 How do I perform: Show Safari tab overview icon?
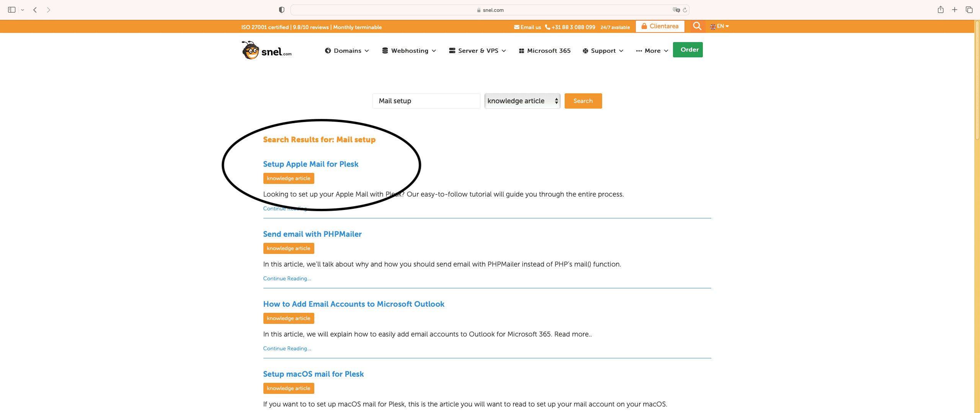[969, 10]
